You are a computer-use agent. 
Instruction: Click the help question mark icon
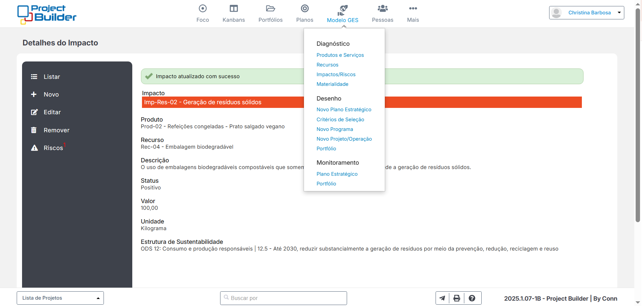(x=472, y=298)
